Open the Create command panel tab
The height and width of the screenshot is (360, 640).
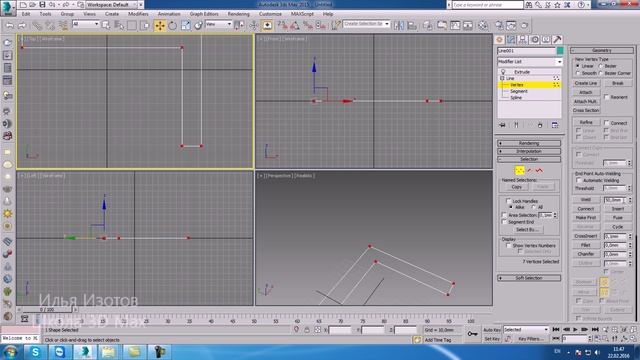499,40
